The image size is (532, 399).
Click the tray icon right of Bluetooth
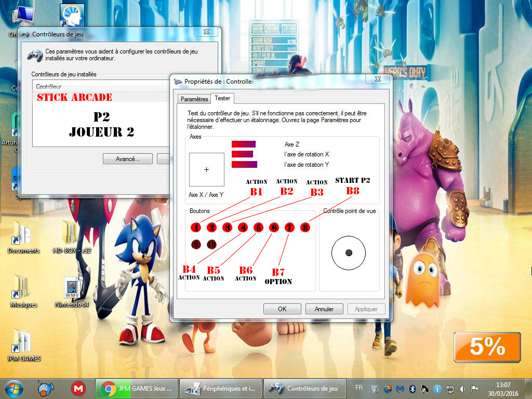425,389
